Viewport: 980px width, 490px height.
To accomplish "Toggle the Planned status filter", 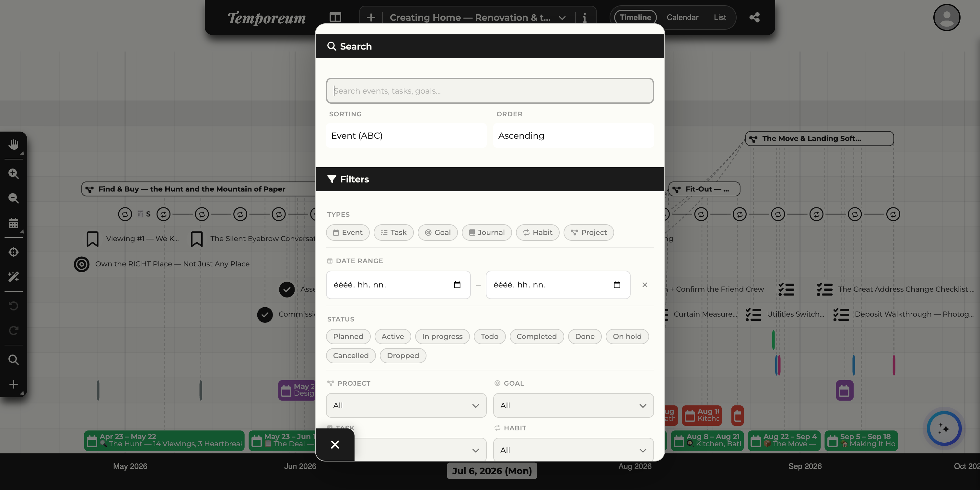I will click(x=348, y=336).
